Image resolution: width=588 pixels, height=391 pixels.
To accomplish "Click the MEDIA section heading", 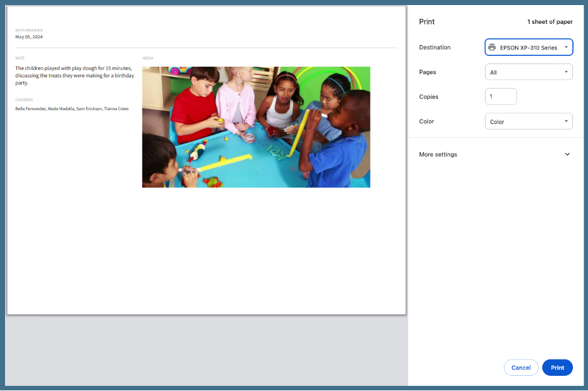I will pos(148,57).
